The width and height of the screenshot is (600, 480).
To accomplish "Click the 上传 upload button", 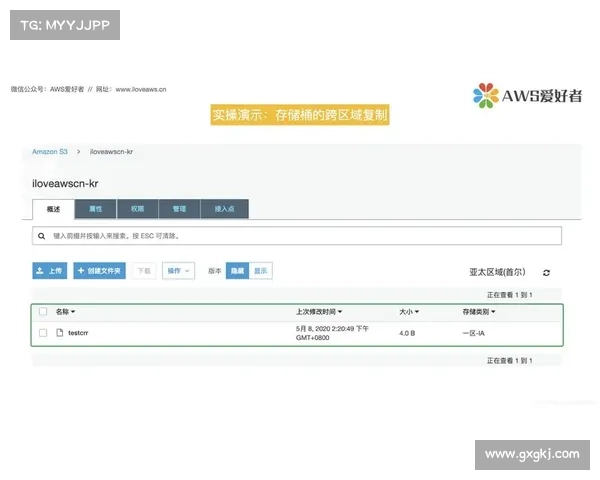I will click(x=50, y=271).
